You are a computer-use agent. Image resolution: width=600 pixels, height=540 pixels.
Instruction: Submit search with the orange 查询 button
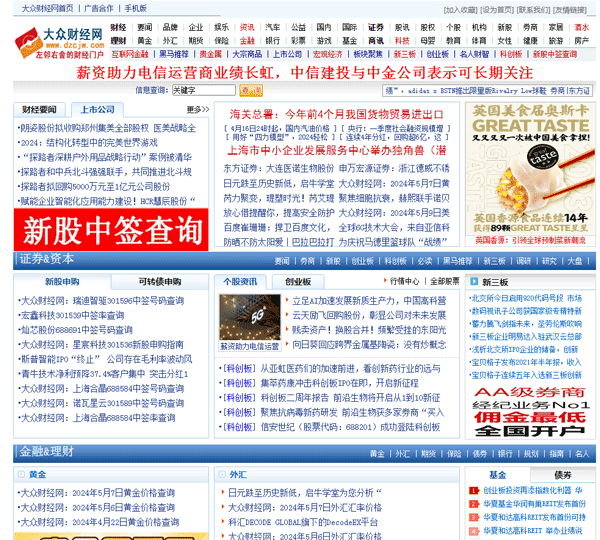pyautogui.click(x=251, y=90)
